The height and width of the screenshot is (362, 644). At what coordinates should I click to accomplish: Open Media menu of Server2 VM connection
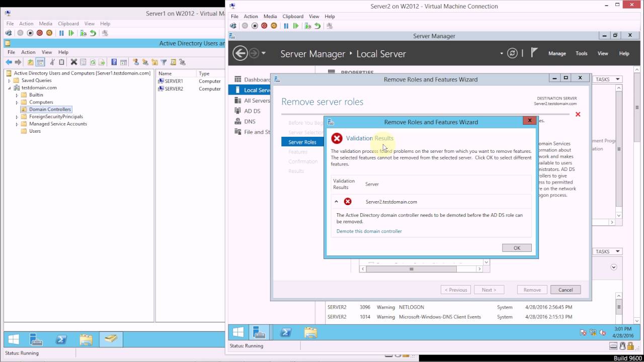pos(270,16)
